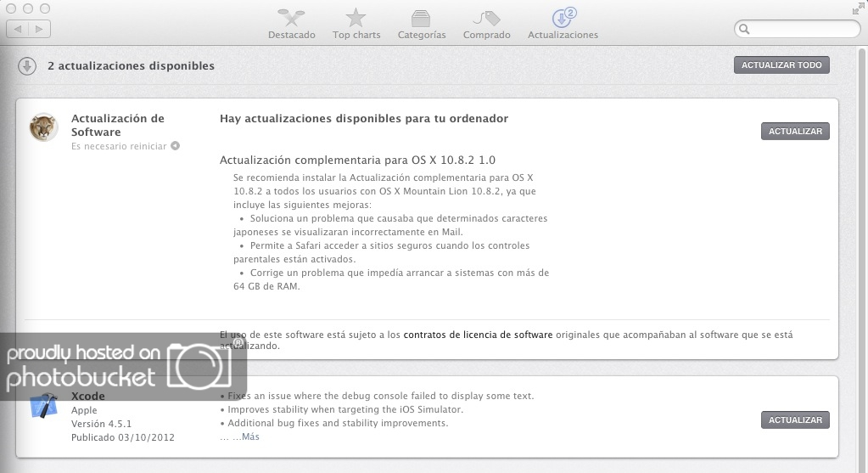868x473 pixels.
Task: Click the vertical scrollbar
Action: (x=862, y=261)
